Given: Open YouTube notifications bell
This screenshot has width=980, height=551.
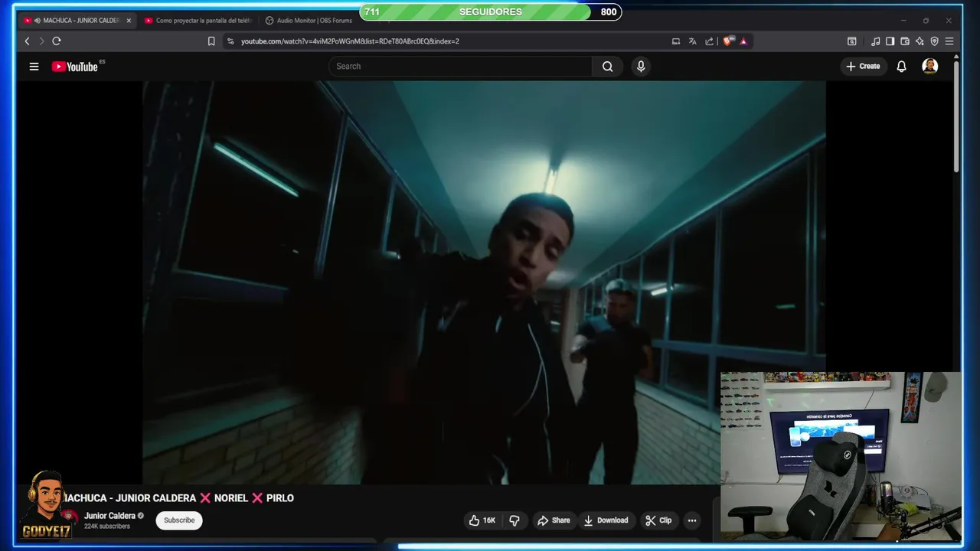Looking at the screenshot, I should pos(901,67).
